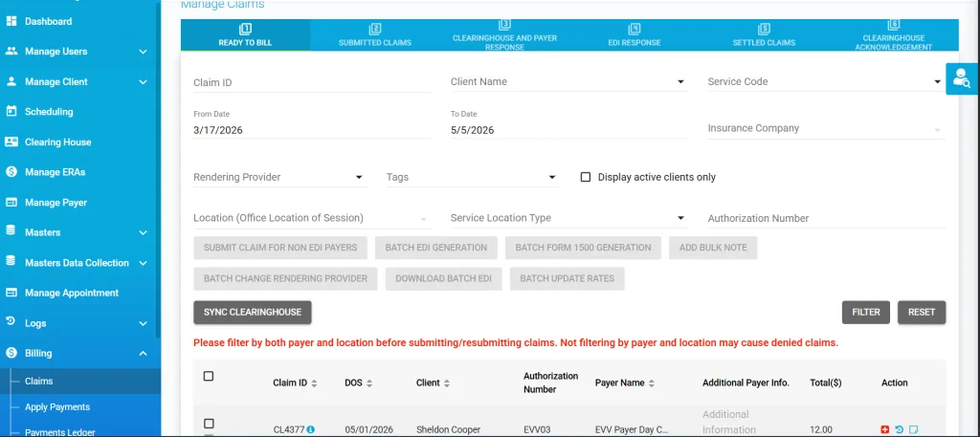Screen dimensions: 980x437
Task: Sort by Claim ID column arrows
Action: pyautogui.click(x=314, y=383)
